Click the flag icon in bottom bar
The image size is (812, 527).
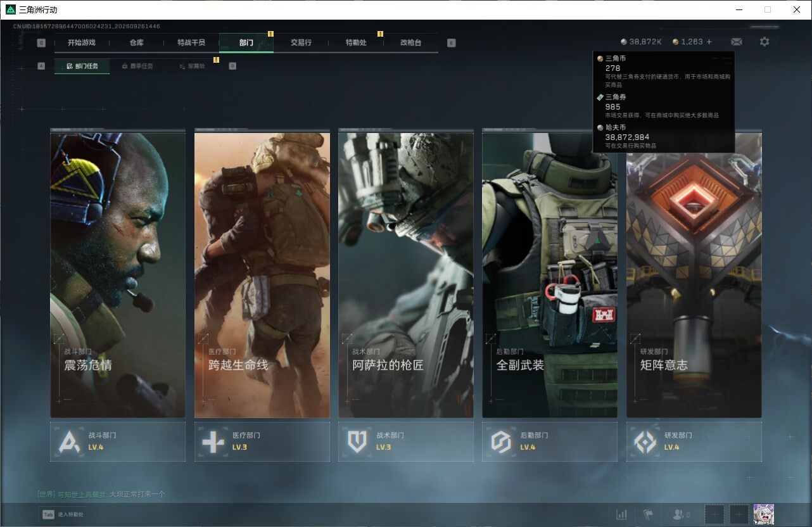648,514
